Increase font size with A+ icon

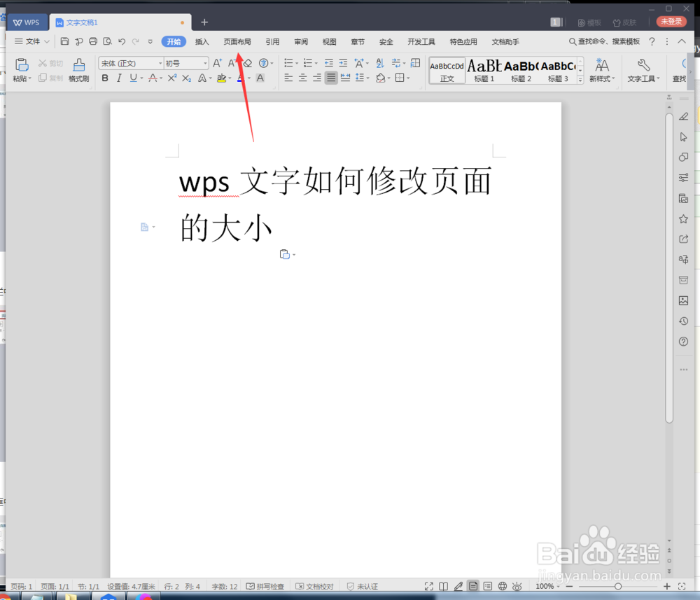217,63
